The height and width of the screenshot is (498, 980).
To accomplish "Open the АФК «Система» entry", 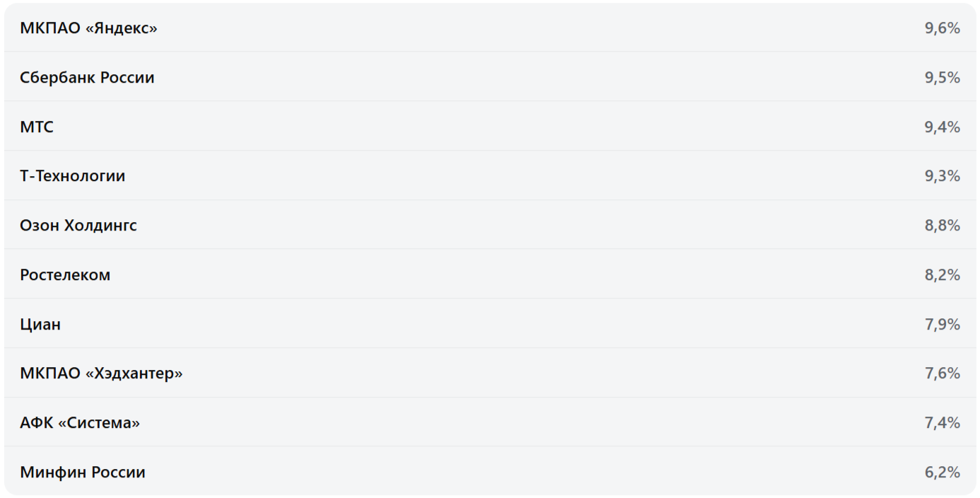I will click(x=80, y=423).
